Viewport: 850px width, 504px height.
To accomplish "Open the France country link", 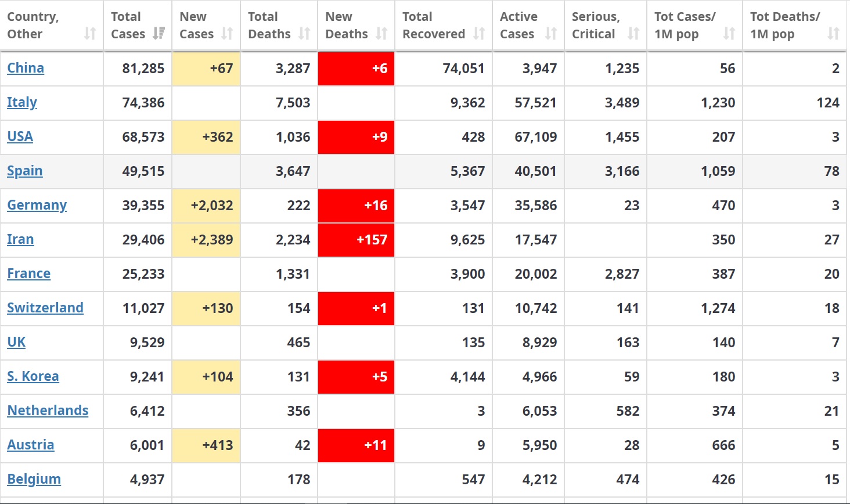I will 28,274.
